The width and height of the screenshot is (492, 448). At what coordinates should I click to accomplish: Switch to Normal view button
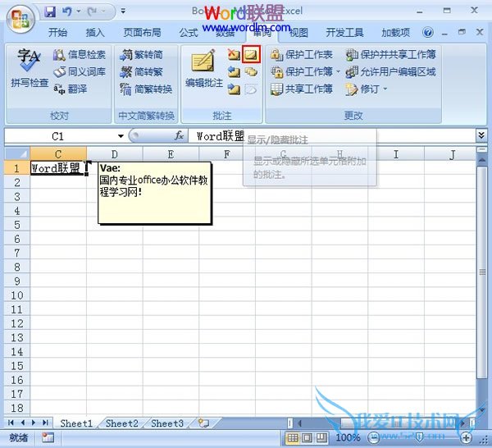click(x=293, y=437)
